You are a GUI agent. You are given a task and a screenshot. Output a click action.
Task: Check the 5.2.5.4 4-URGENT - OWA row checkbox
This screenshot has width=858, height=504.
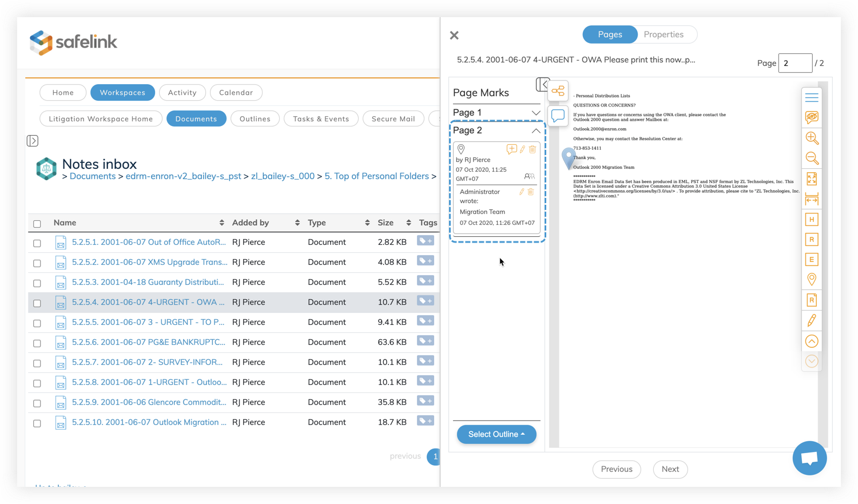[x=37, y=303]
